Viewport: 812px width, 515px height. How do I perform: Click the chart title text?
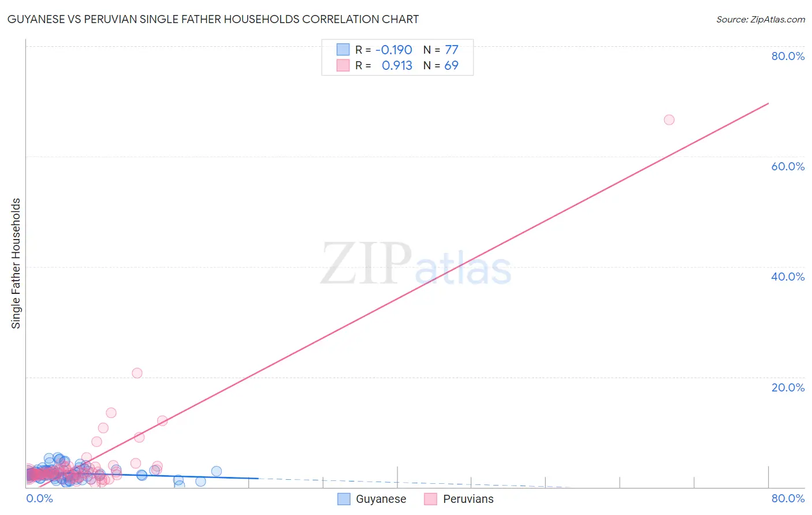point(213,19)
